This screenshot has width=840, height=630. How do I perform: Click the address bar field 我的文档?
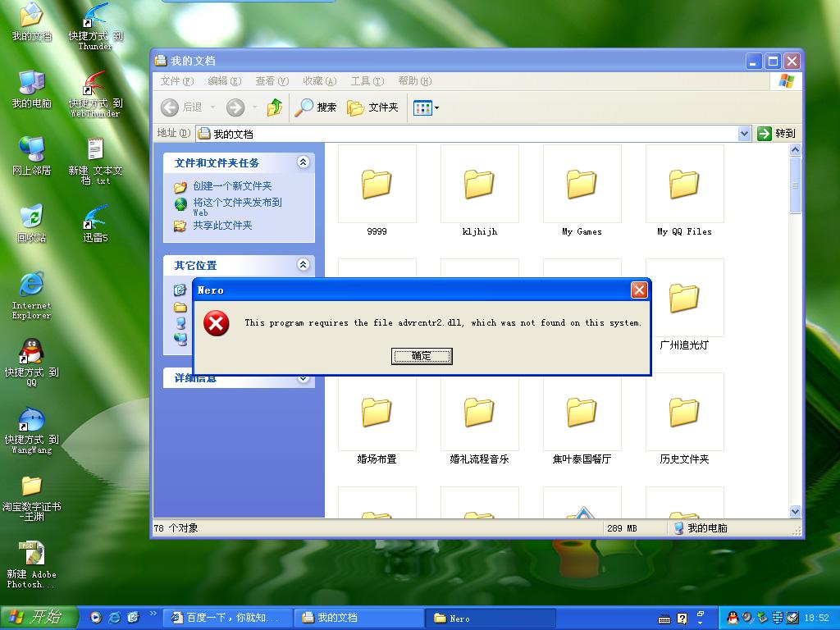coord(466,134)
